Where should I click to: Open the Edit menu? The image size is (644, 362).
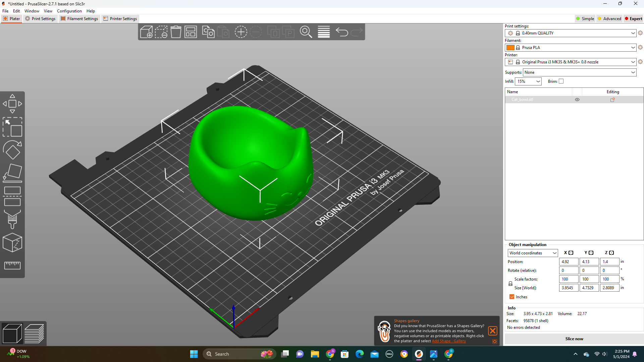16,11
